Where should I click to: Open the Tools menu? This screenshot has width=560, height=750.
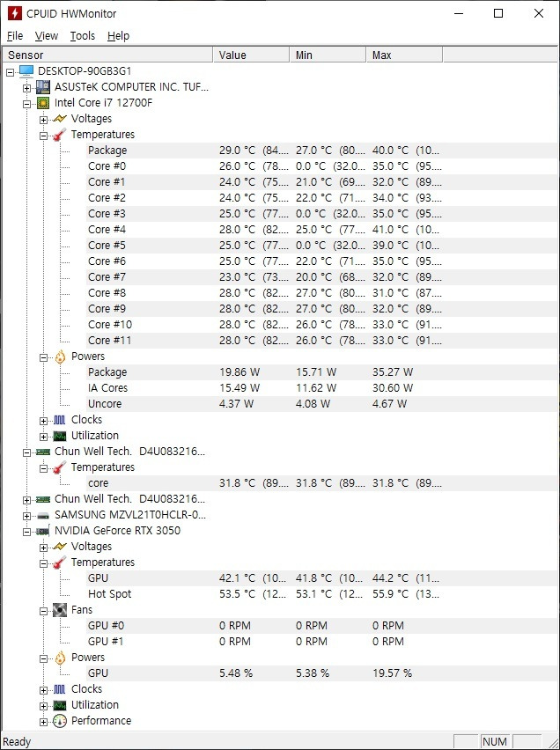[82, 36]
